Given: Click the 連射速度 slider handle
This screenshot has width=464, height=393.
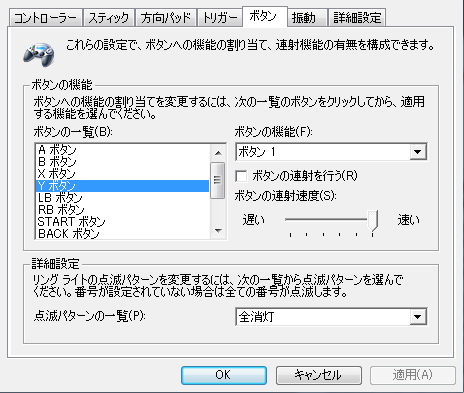Looking at the screenshot, I should click(x=373, y=220).
